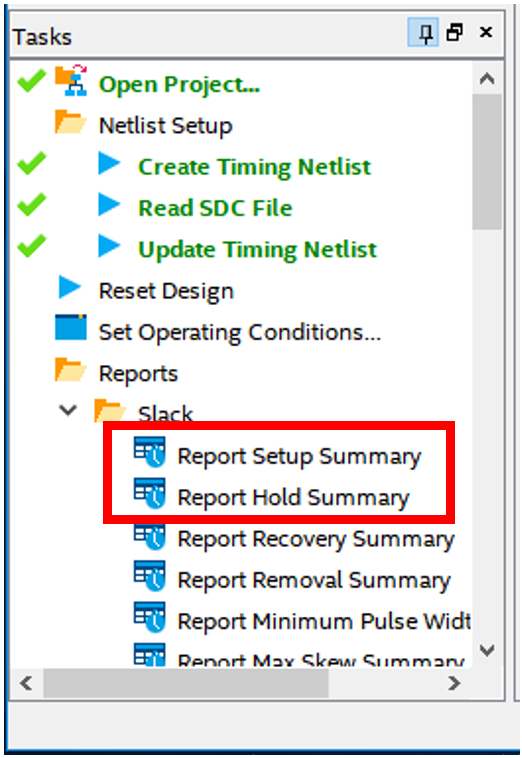Click the Report Hold Summary report icon
Screen dimensions: 522x758
point(150,493)
